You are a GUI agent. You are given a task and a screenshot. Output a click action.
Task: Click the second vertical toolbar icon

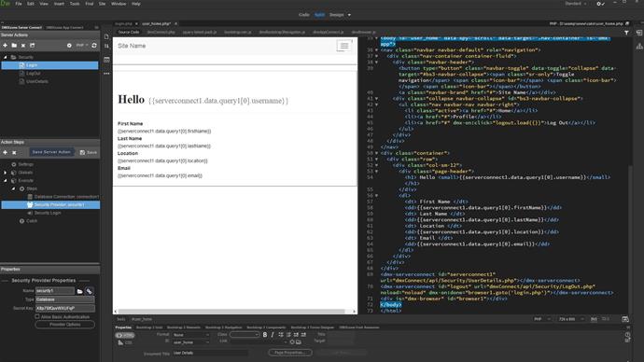point(106,46)
